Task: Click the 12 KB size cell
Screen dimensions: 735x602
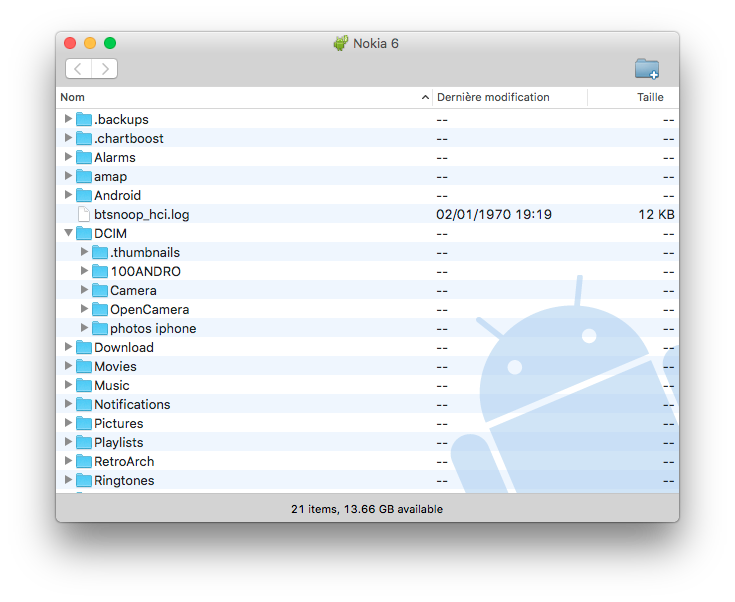Action: click(x=656, y=214)
